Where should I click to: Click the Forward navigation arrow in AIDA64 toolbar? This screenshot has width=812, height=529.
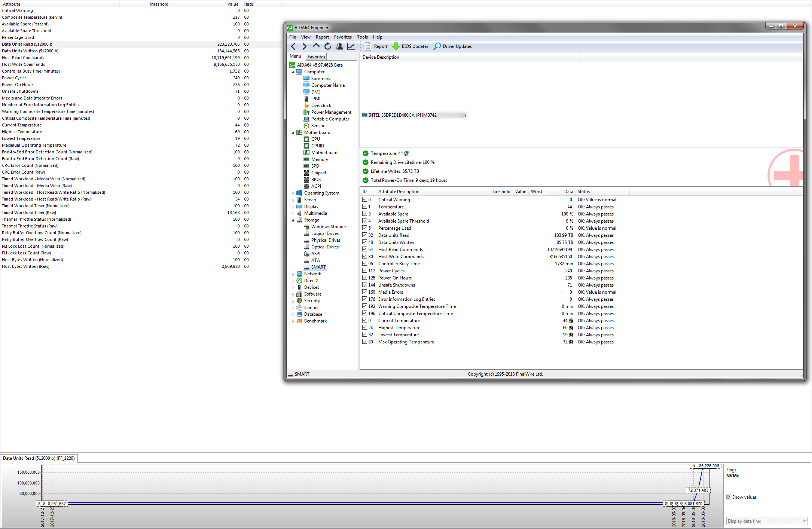(x=305, y=46)
